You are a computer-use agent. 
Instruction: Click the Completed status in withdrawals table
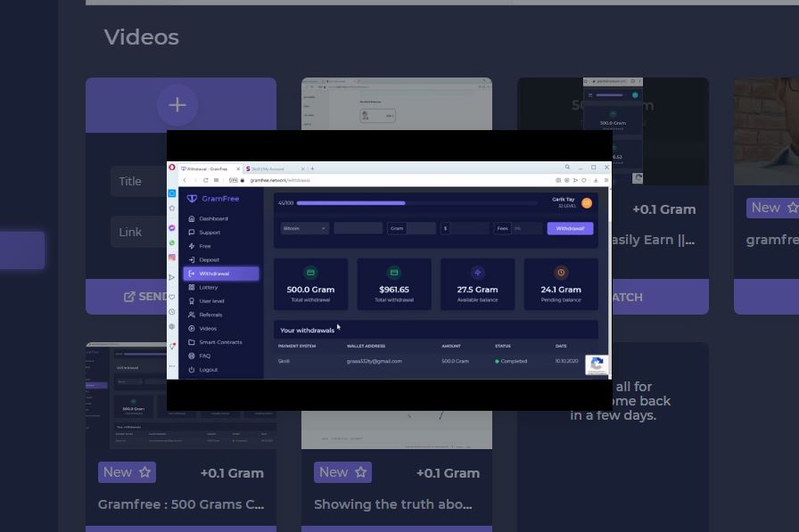tap(511, 361)
